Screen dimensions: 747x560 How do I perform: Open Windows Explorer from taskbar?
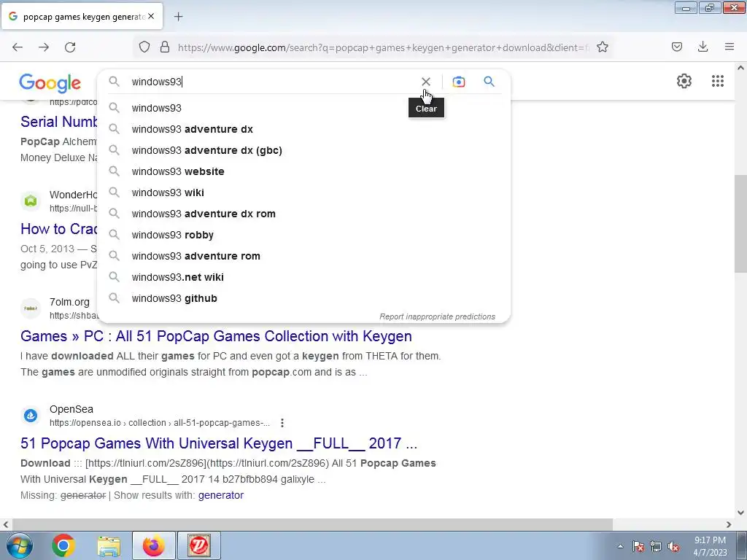[108, 545]
